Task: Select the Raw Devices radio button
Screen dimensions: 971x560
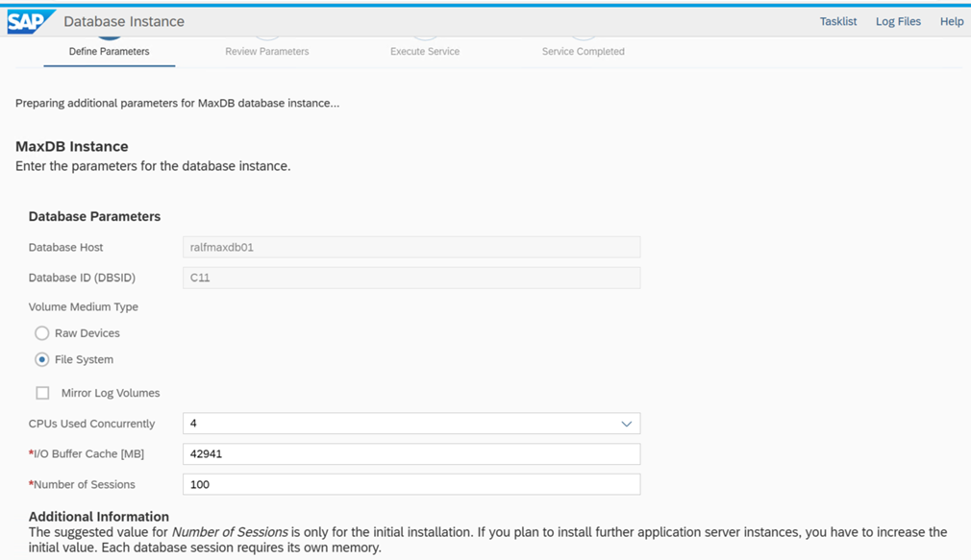Action: (x=41, y=333)
